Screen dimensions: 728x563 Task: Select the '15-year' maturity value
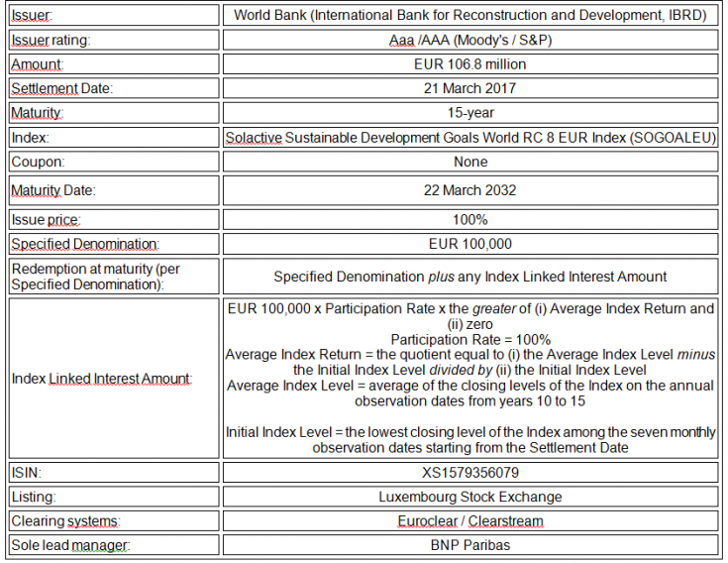[x=470, y=113]
